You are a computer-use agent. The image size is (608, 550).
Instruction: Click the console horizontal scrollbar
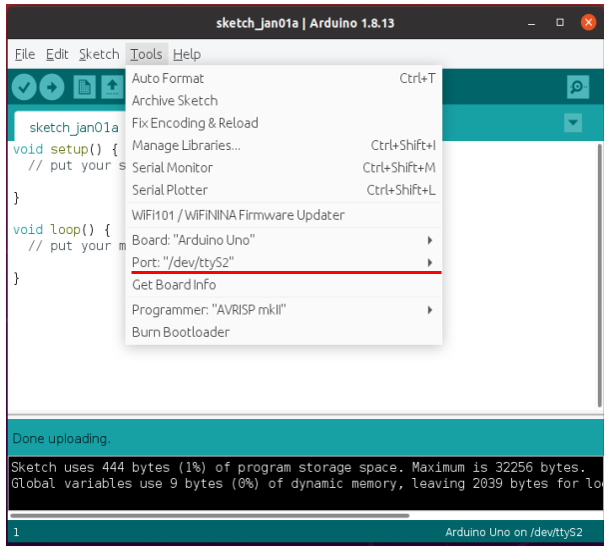(x=210, y=516)
